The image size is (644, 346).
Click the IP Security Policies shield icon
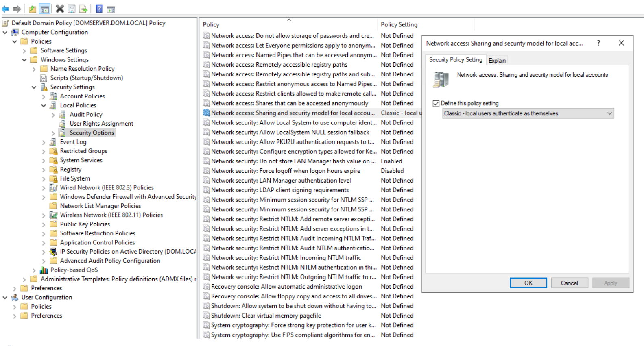tap(53, 252)
